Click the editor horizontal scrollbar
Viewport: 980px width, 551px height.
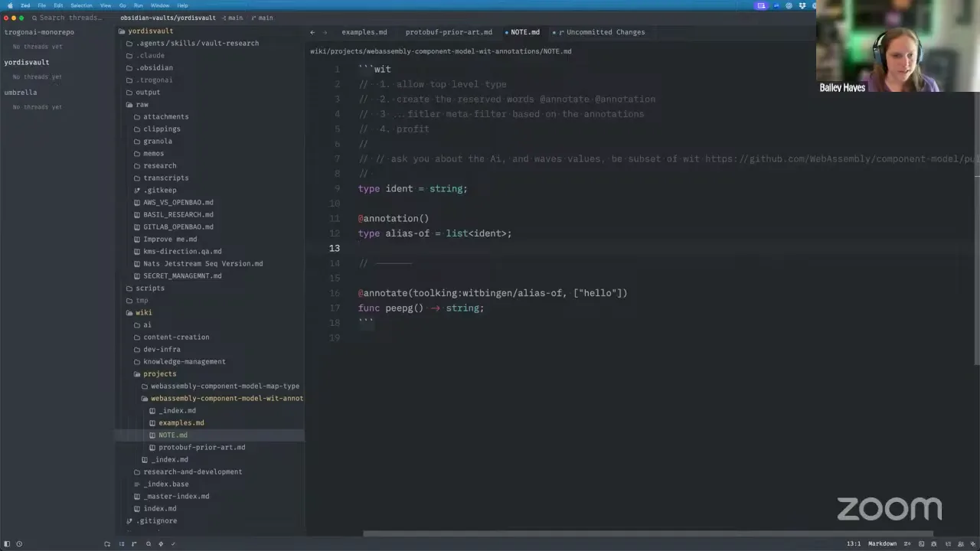click(x=648, y=533)
